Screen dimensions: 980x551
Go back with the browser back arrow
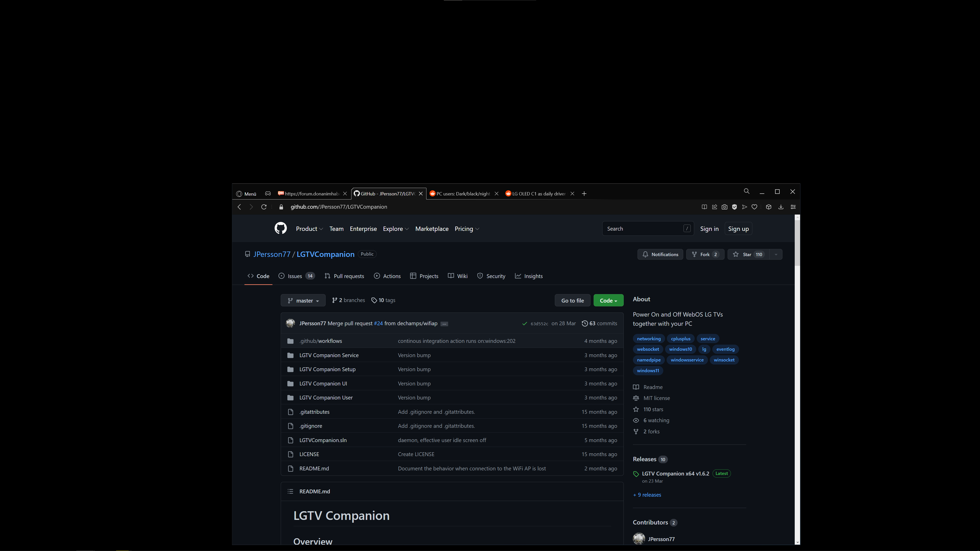click(x=239, y=207)
